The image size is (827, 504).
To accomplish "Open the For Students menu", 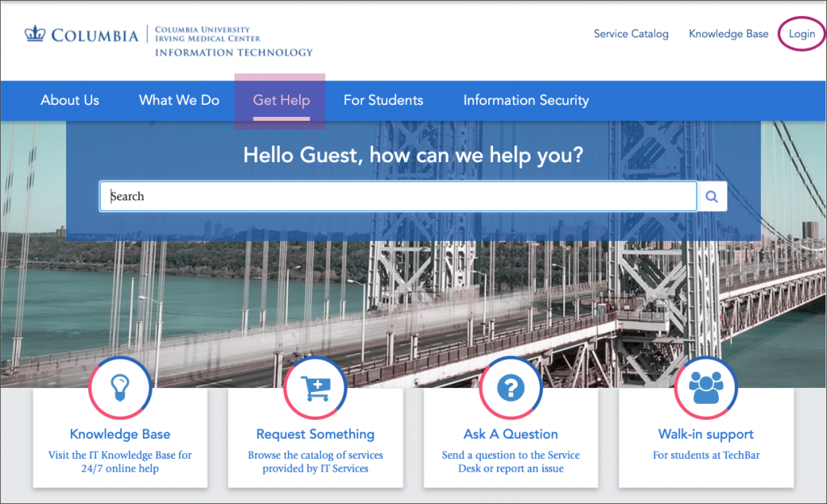I will click(383, 100).
